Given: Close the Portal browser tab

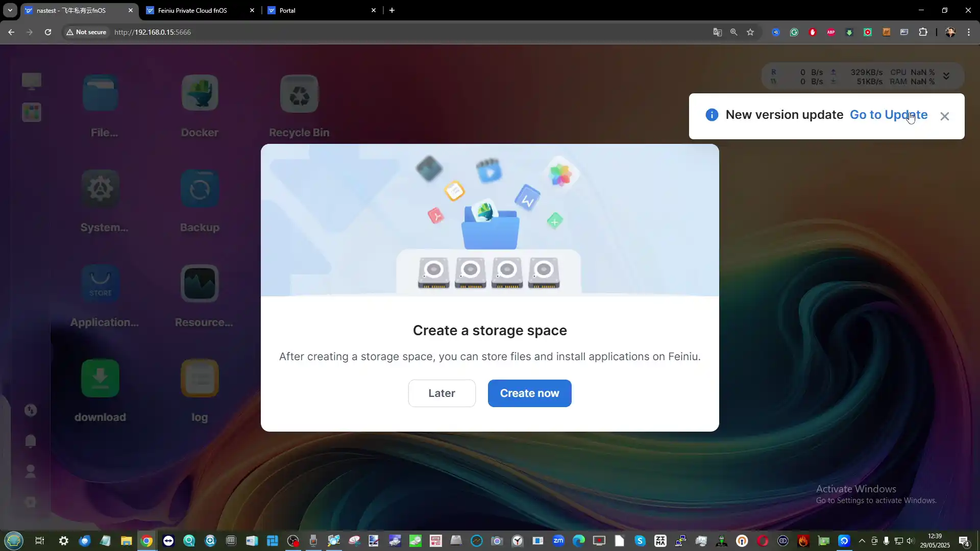Looking at the screenshot, I should coord(374,10).
